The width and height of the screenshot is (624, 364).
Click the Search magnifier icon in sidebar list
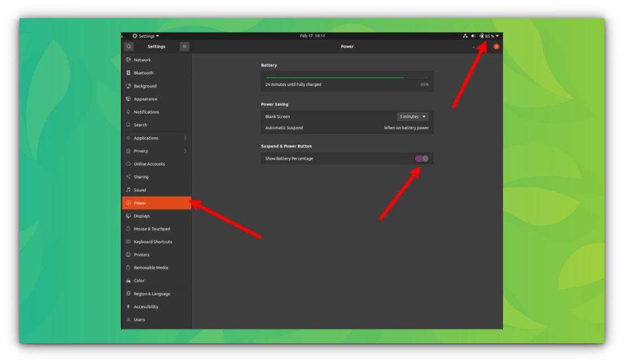(128, 125)
